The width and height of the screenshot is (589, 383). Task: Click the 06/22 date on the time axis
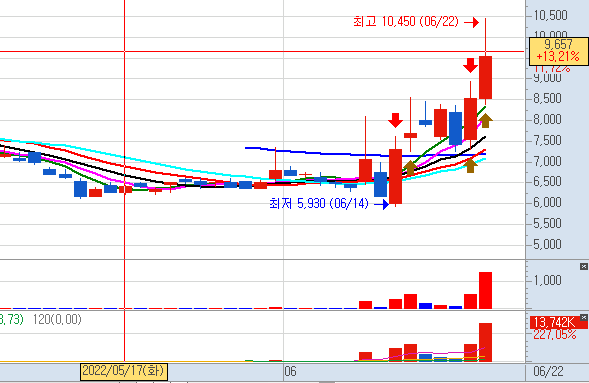point(548,371)
